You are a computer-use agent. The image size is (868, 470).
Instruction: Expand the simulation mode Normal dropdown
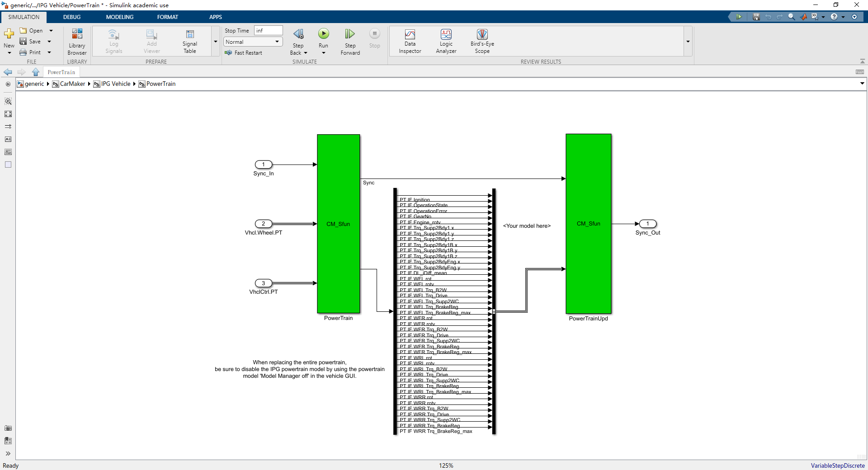tap(253, 42)
